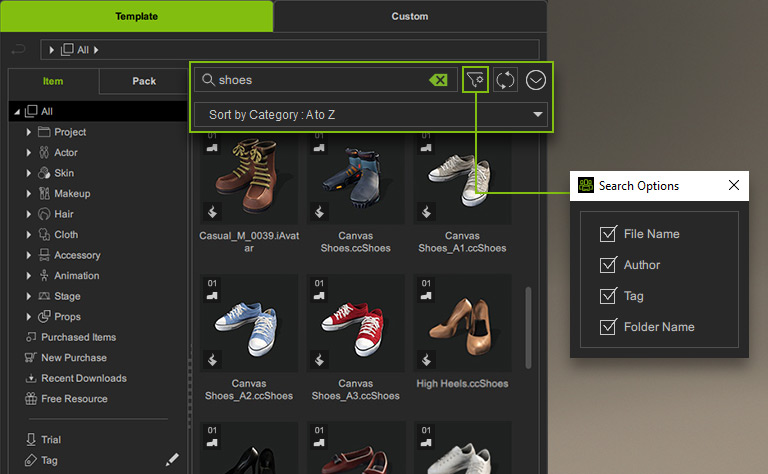This screenshot has height=474, width=768.
Task: Click the Recent Downloads icon
Action: click(31, 378)
